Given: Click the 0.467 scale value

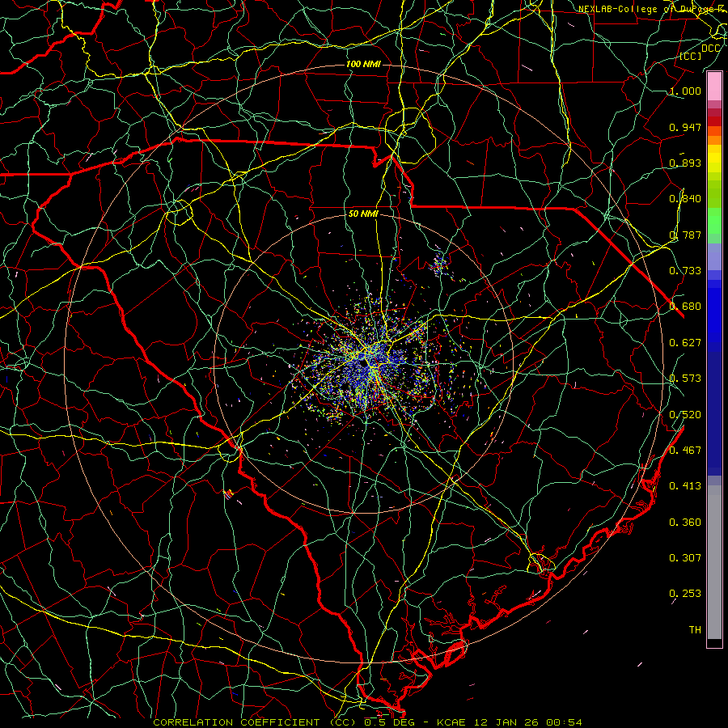Looking at the screenshot, I should click(x=685, y=451).
